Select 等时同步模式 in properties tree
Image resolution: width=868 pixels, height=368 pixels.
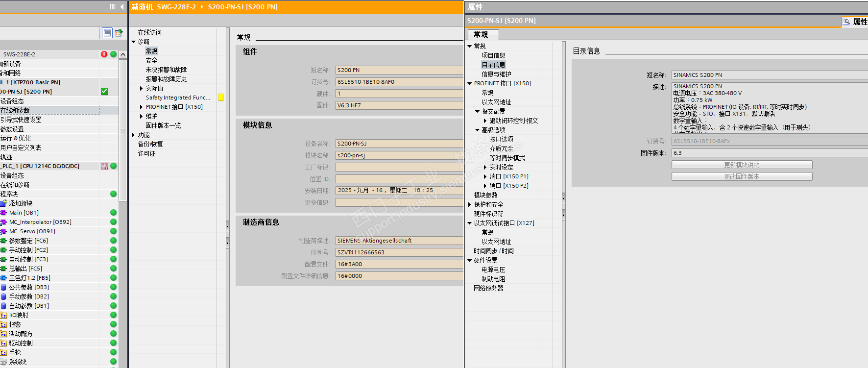[507, 158]
